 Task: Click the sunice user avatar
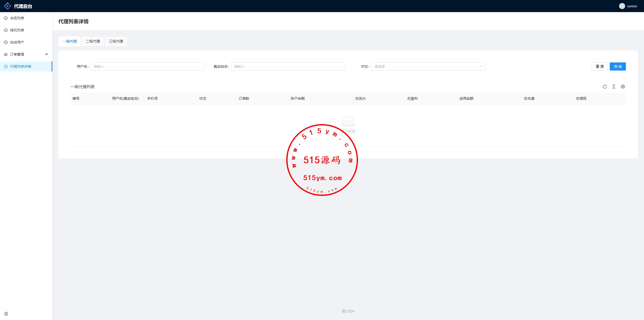tap(622, 6)
